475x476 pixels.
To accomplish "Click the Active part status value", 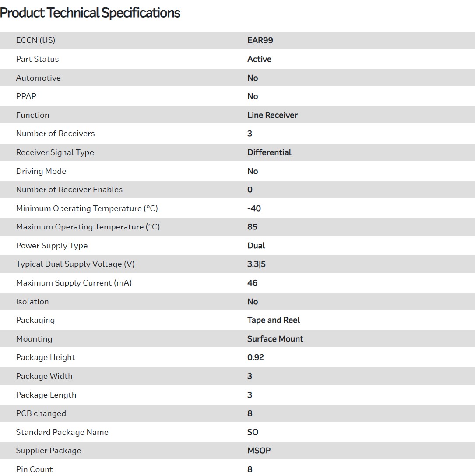I will [259, 59].
